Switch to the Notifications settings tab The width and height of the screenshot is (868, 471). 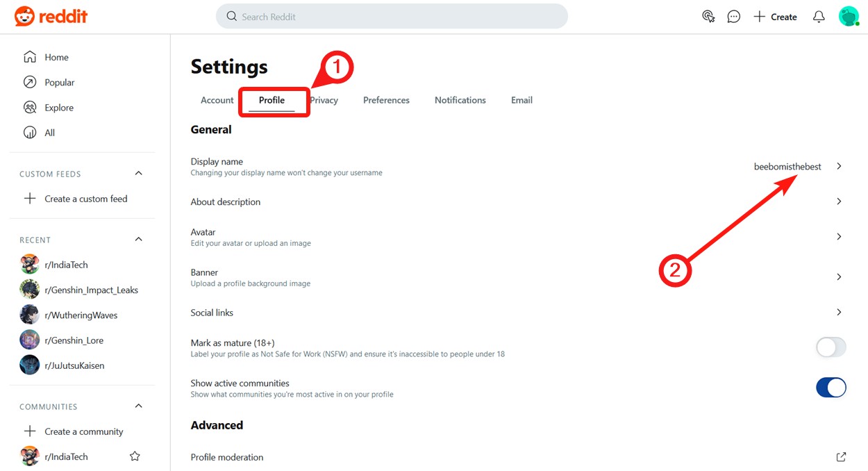pyautogui.click(x=460, y=100)
